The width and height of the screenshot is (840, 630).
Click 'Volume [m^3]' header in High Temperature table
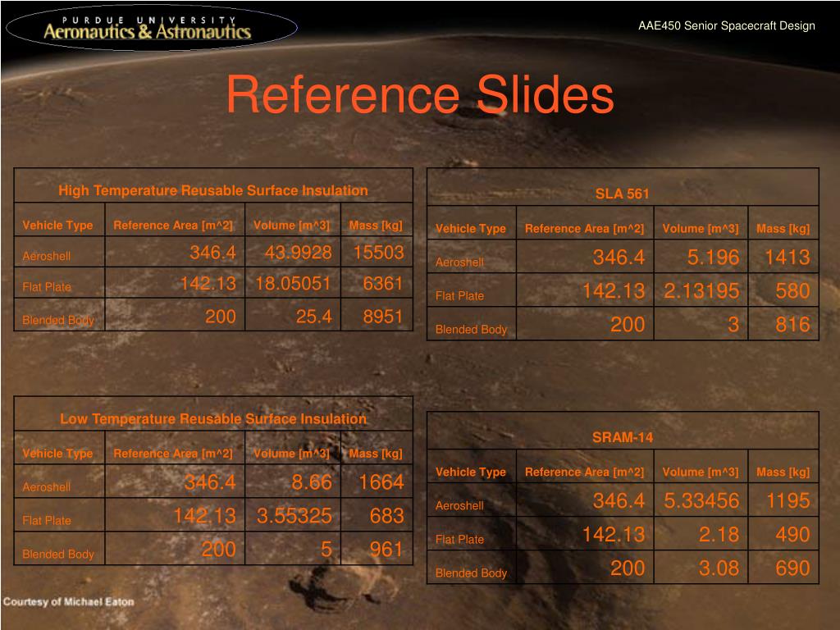291,225
